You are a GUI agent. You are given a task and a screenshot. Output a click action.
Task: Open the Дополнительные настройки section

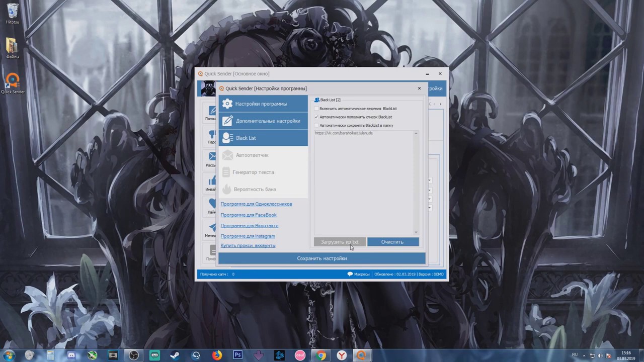[x=263, y=121]
